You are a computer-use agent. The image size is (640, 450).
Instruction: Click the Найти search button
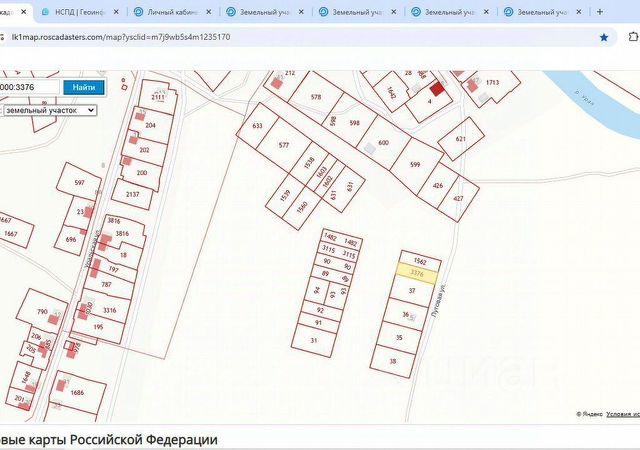[x=84, y=87]
